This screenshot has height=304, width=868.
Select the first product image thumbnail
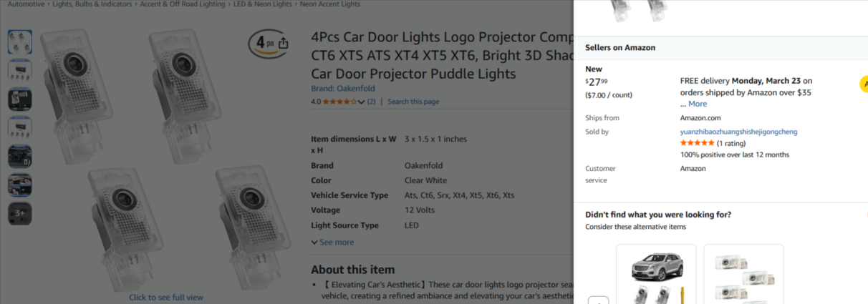19,41
